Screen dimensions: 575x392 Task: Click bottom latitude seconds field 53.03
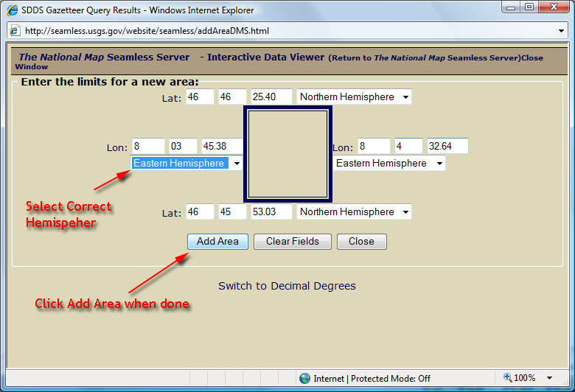(271, 211)
